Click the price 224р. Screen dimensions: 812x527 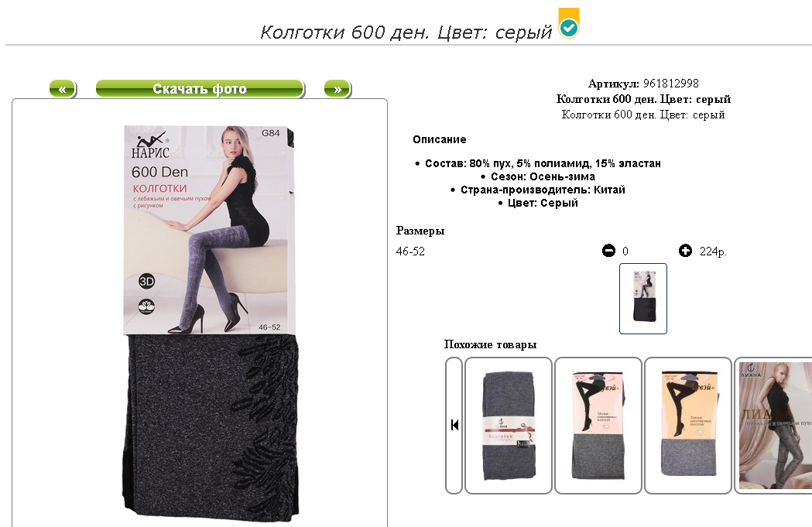[x=713, y=251]
